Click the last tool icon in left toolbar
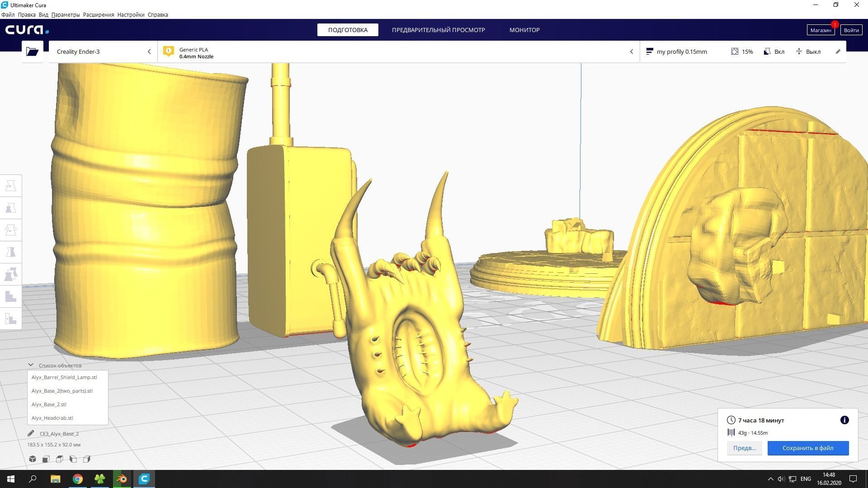 click(11, 319)
